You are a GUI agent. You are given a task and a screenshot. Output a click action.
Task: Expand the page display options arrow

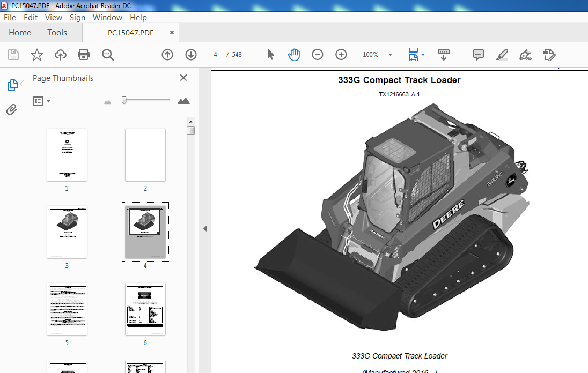[x=423, y=55]
